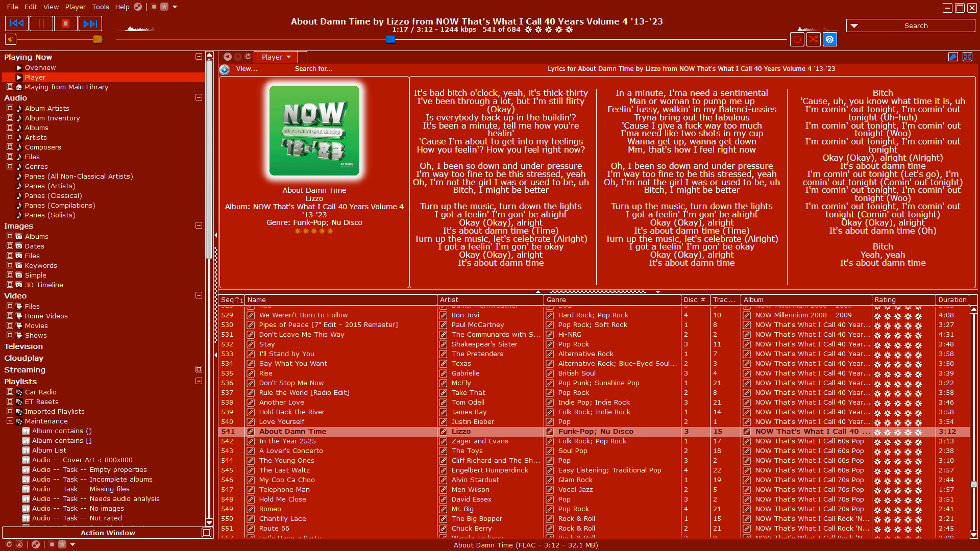Click View... button in lyrics panel
980x551 pixels.
tap(245, 68)
